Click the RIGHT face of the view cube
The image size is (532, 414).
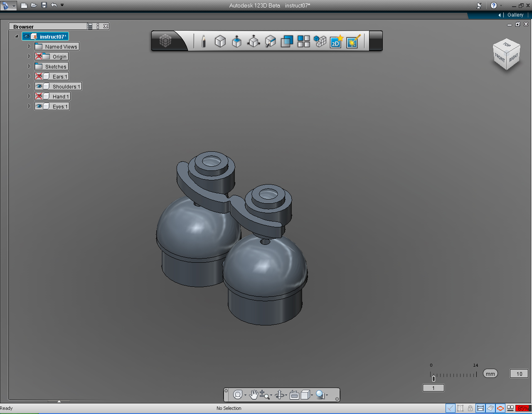click(514, 58)
